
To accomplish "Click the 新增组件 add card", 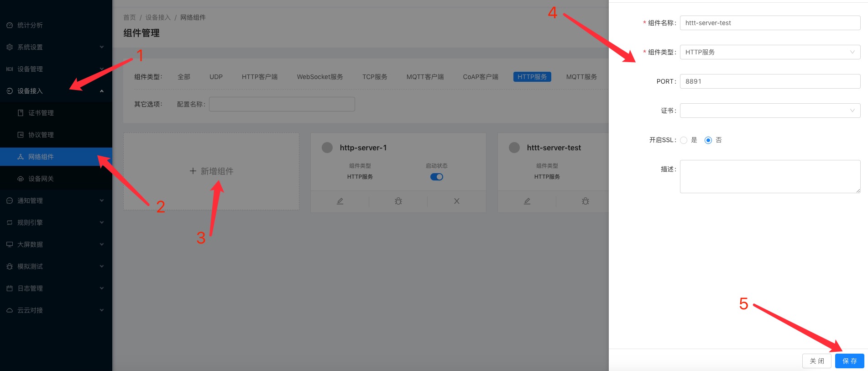I will [211, 171].
